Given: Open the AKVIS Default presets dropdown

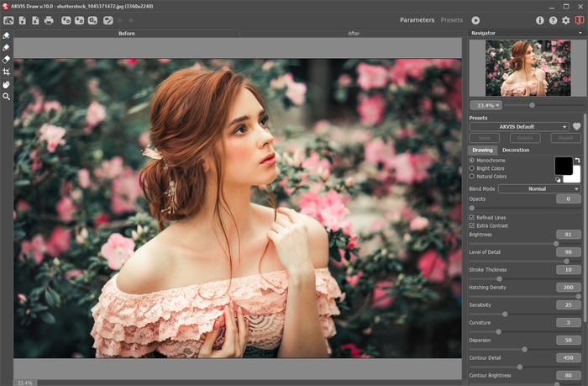Looking at the screenshot, I should [519, 126].
